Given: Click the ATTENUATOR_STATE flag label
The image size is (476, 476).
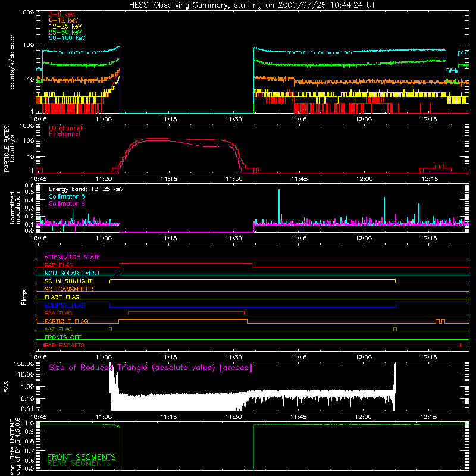Looking at the screenshot, I should (x=72, y=257).
